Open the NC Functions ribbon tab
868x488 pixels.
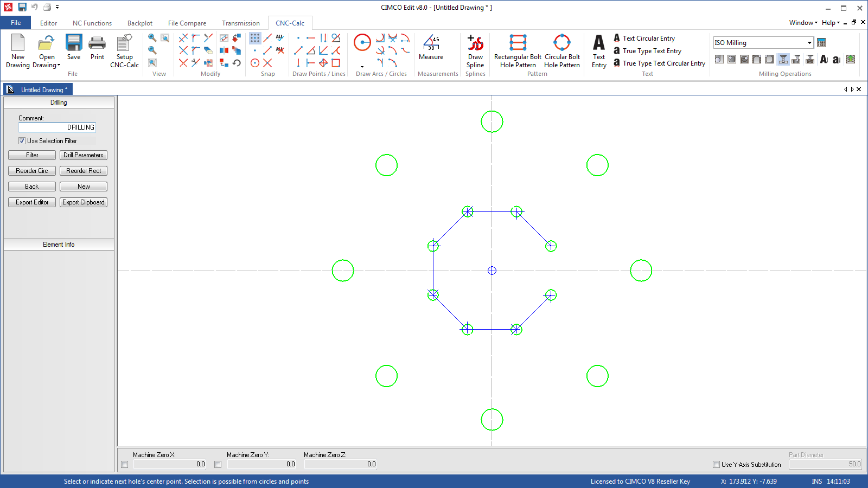92,23
